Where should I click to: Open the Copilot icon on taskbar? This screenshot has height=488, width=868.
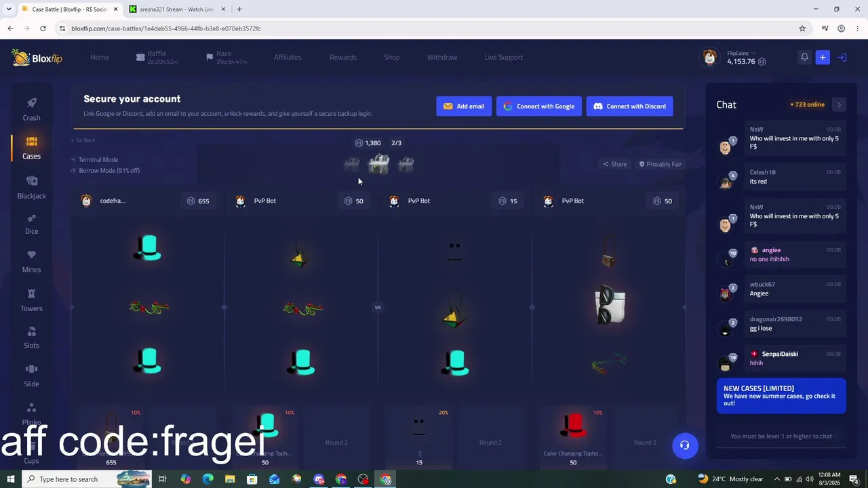click(x=185, y=479)
